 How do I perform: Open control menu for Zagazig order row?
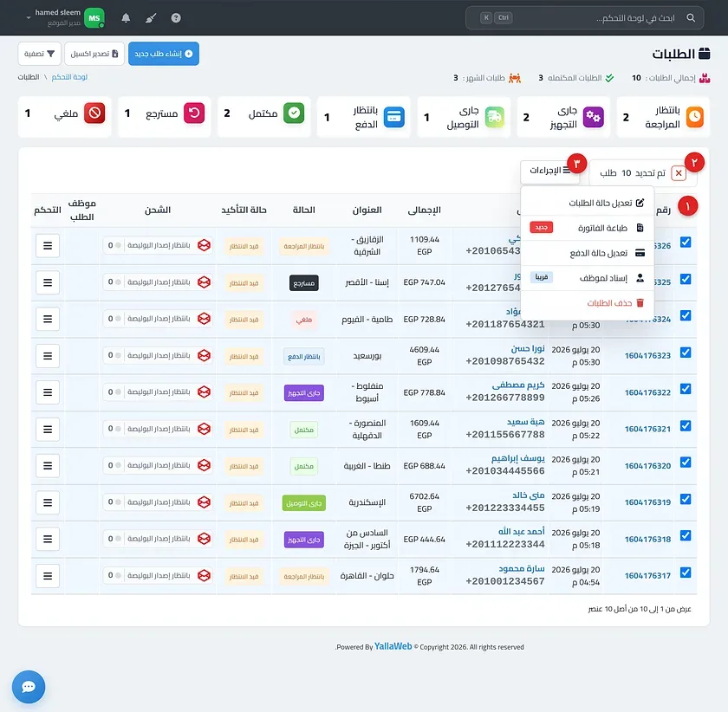[x=48, y=245]
